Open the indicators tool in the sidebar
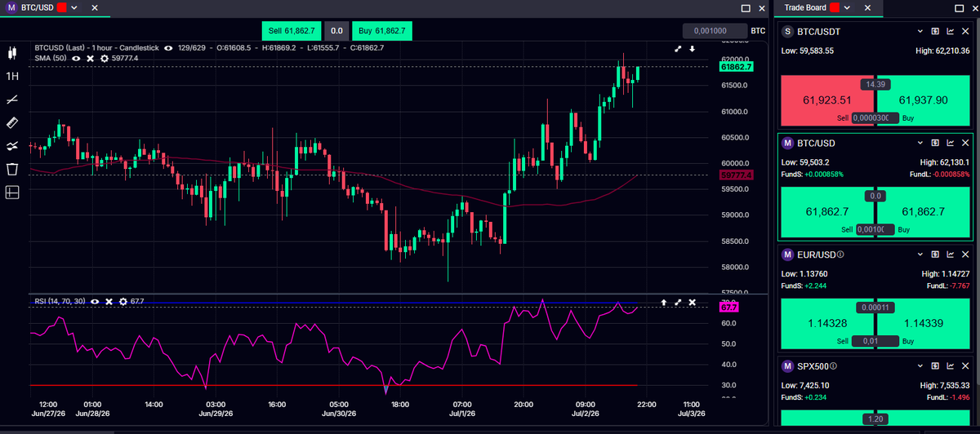Screen dimensions: 980x434 11,146
